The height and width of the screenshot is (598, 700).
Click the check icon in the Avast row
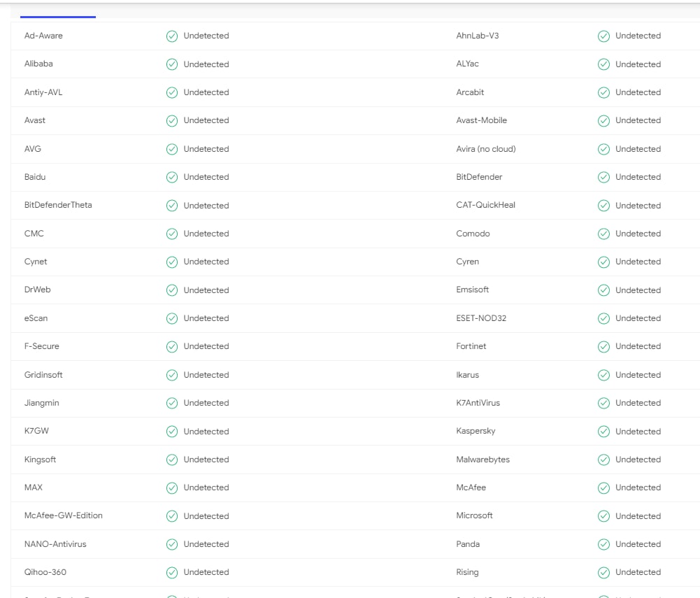tap(172, 120)
